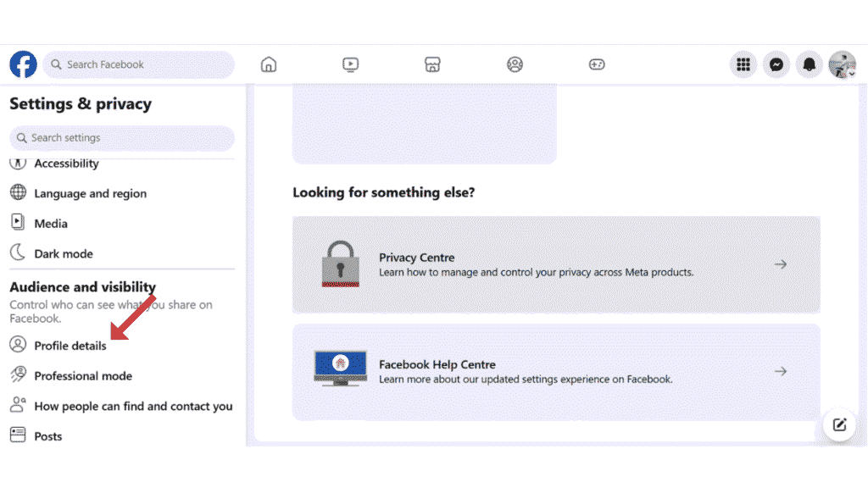
Task: Open the Menu apps grid
Action: tap(743, 64)
